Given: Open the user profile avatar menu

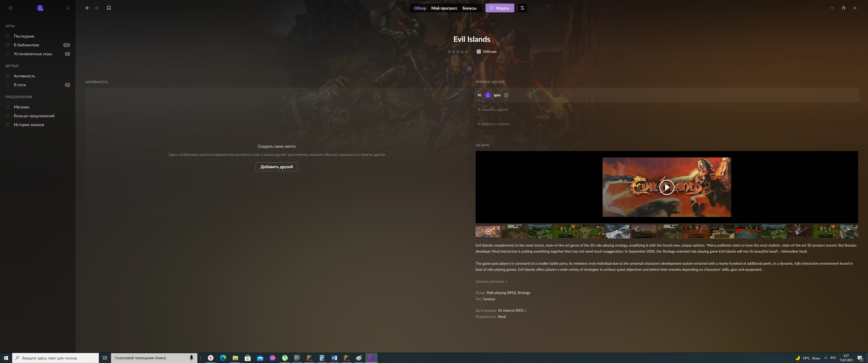Looking at the screenshot, I should [x=40, y=8].
